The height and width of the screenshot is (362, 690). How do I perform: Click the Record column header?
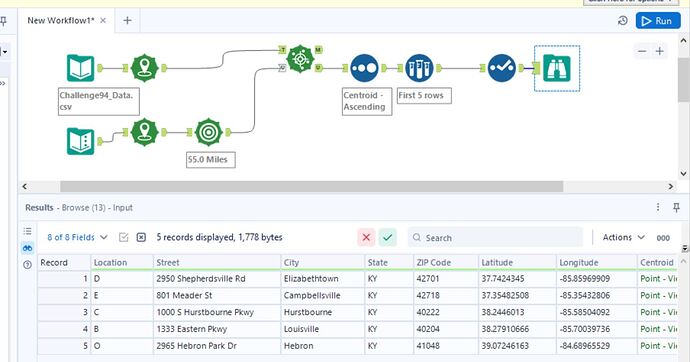(64, 263)
